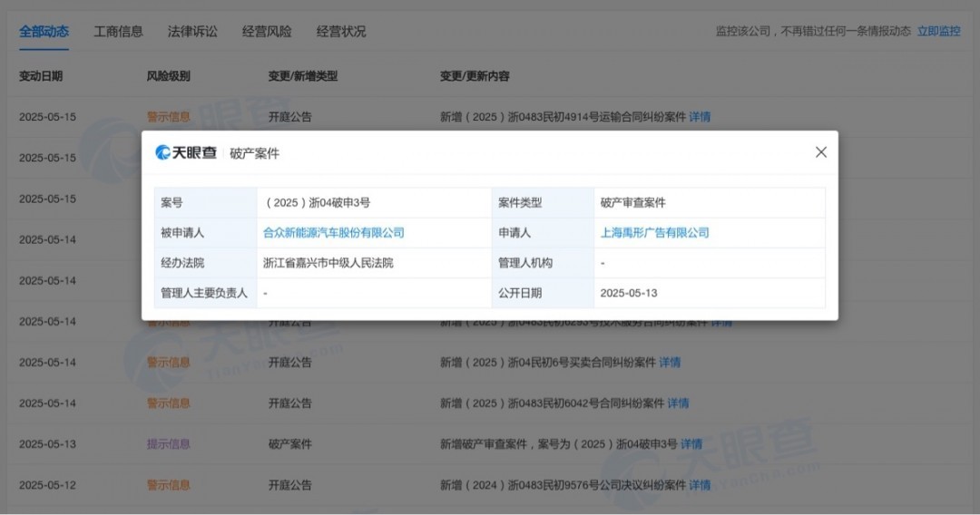Close the 破产案件 dialog with X
This screenshot has height=515, width=980.
click(x=820, y=152)
